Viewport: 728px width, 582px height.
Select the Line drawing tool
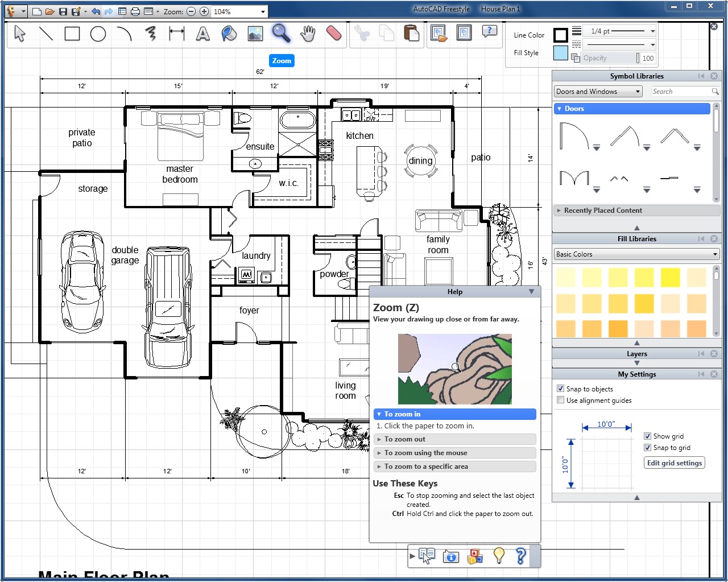click(46, 34)
